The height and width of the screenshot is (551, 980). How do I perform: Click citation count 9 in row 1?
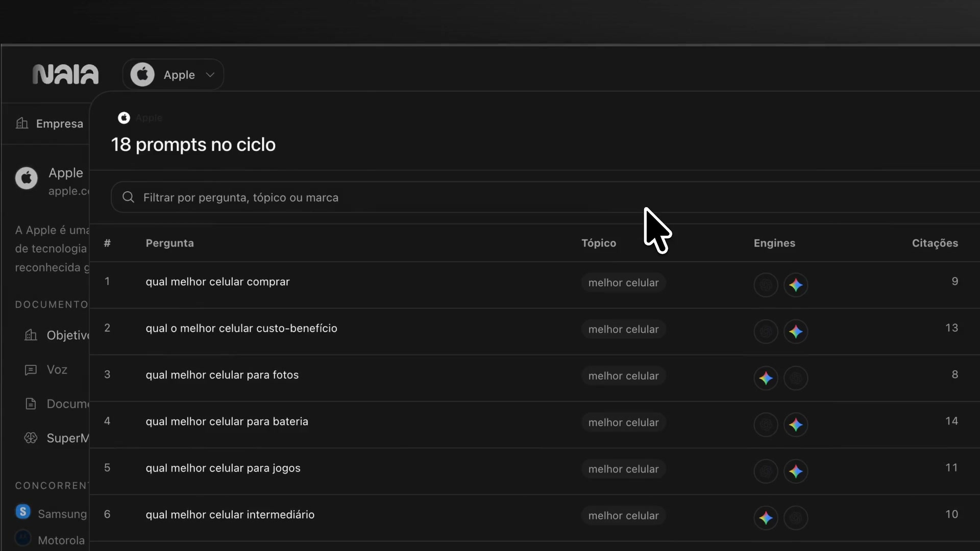(x=954, y=281)
